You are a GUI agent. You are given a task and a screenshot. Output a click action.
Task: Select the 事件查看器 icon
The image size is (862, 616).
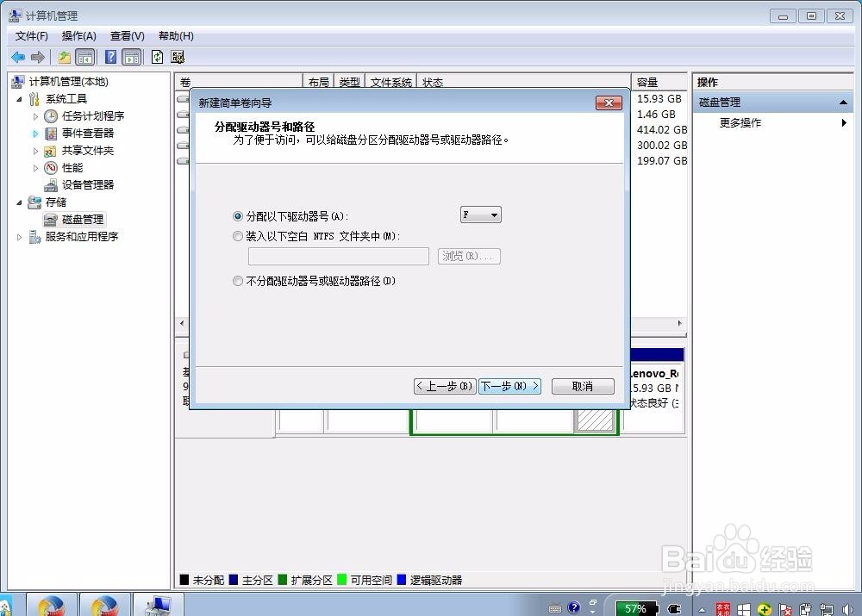pos(51,133)
